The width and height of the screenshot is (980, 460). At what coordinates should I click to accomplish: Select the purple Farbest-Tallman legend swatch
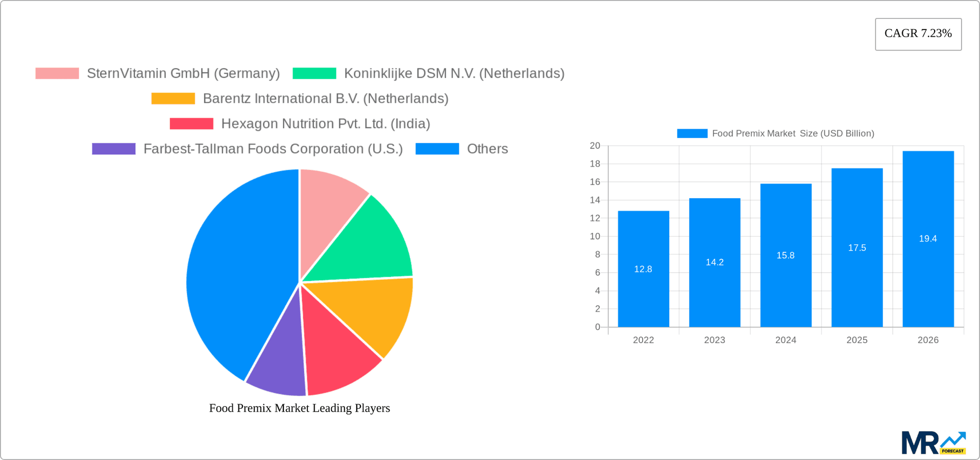point(113,148)
